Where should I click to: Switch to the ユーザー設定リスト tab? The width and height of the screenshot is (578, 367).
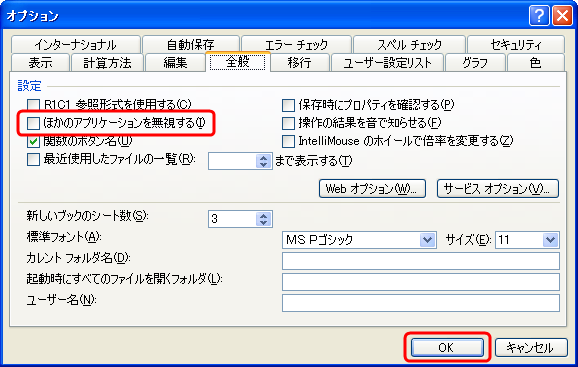387,62
